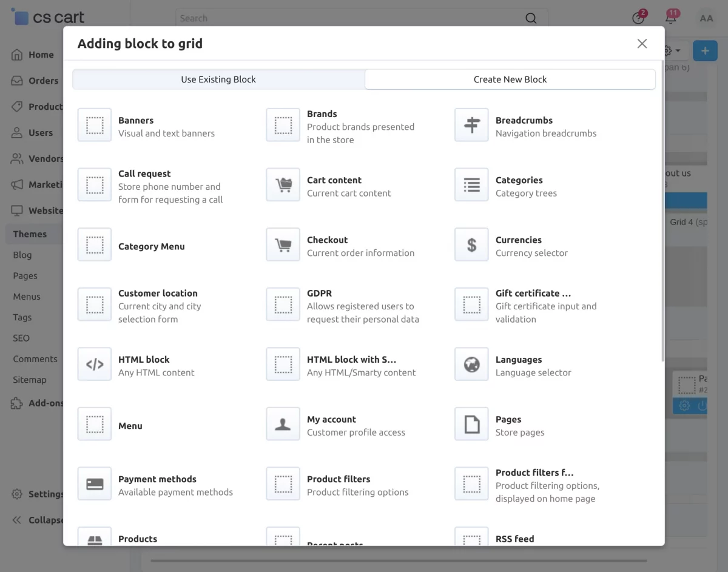Click the search magnifier icon

point(531,18)
